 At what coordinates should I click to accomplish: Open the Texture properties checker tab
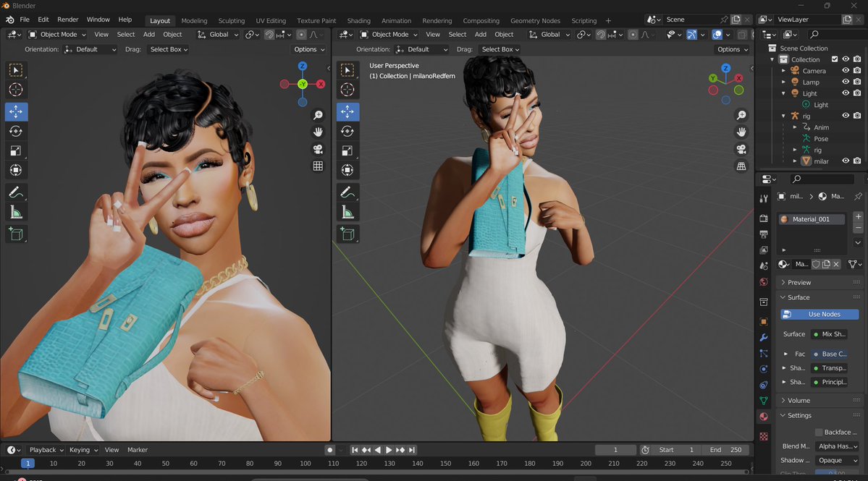763,436
